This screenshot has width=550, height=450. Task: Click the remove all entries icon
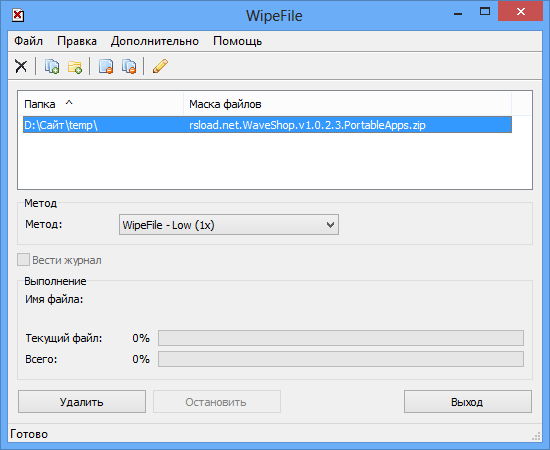(x=129, y=66)
